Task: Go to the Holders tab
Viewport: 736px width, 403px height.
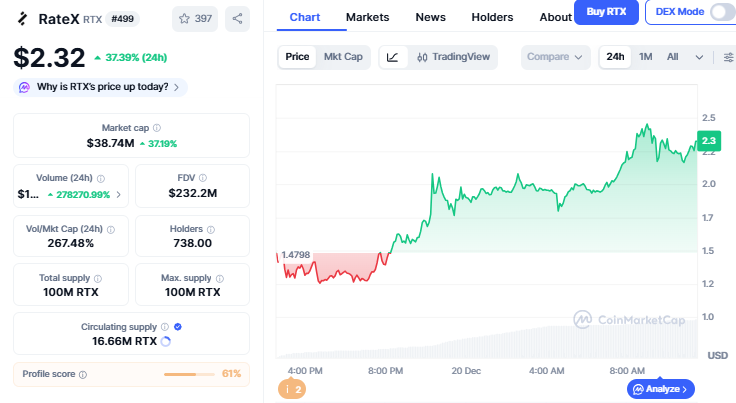Action: click(x=492, y=17)
